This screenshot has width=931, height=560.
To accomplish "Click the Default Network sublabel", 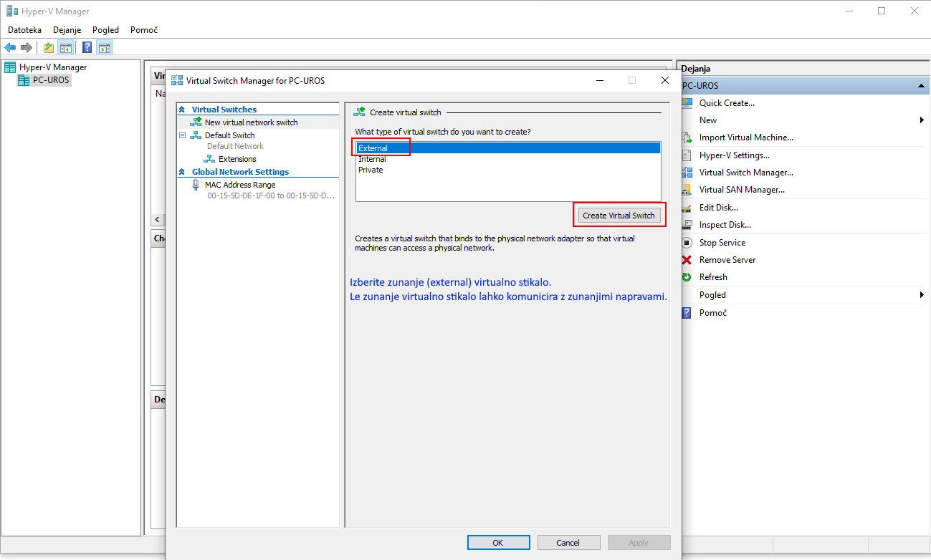I will coord(235,146).
